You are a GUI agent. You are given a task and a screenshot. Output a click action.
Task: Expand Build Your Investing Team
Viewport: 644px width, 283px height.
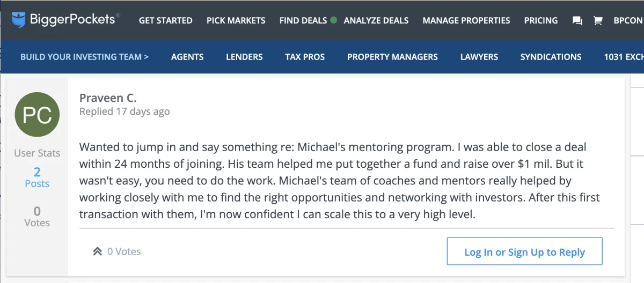84,57
